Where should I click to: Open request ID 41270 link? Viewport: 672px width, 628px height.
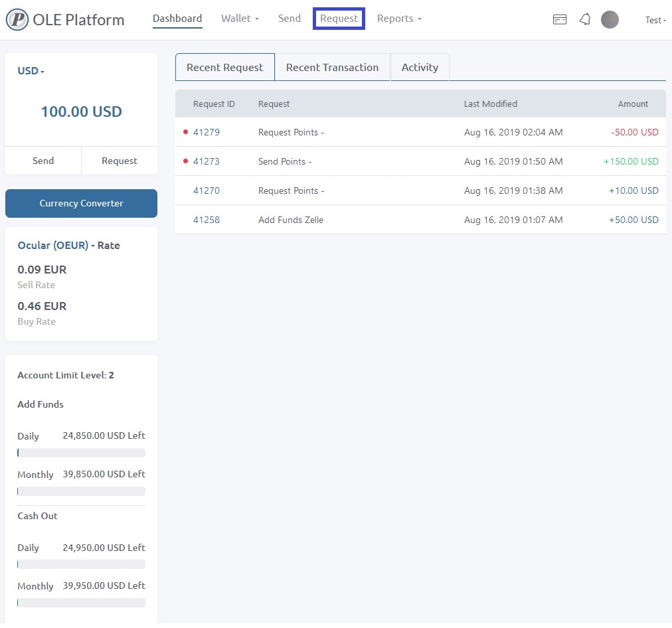(206, 191)
